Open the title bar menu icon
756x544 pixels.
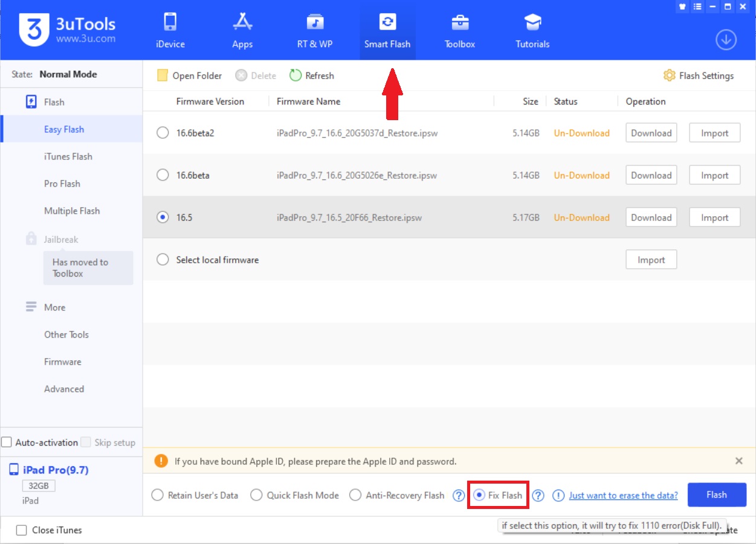tap(698, 7)
